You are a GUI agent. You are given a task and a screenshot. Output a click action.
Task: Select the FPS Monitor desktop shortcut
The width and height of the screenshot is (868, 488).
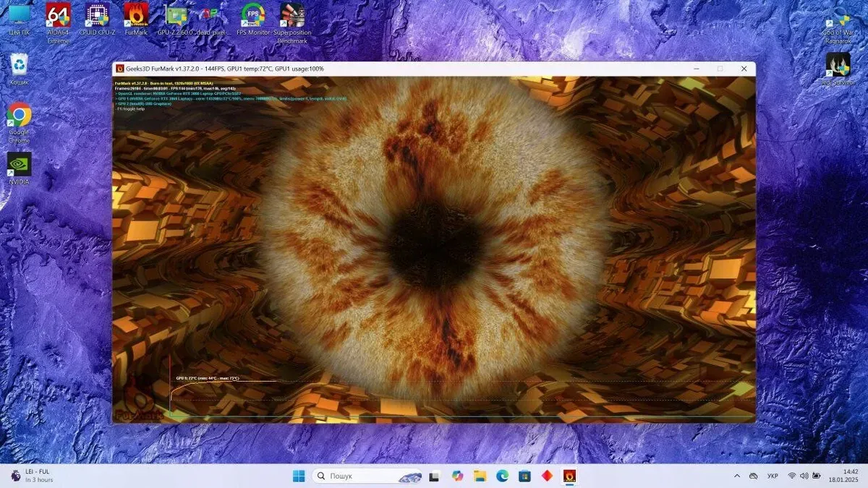pyautogui.click(x=253, y=16)
